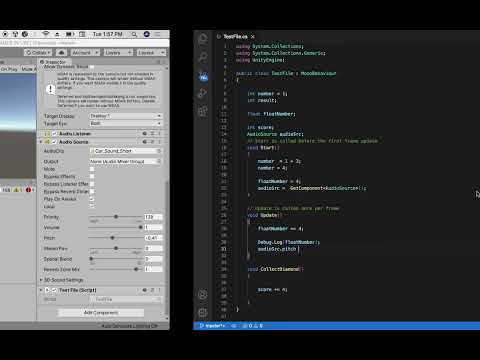Image resolution: width=480 pixels, height=360 pixels.
Task: Click the sync changes icon in status bar
Action: pos(234,326)
